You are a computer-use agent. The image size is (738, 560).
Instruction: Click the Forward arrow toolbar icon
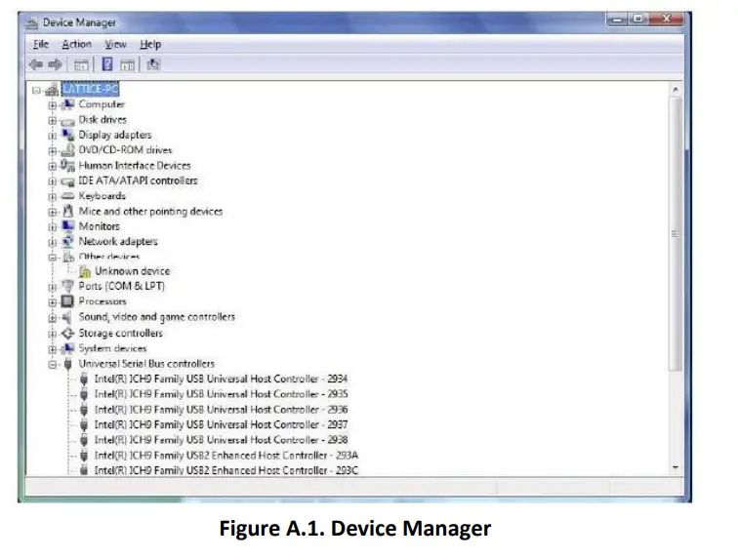coord(55,64)
